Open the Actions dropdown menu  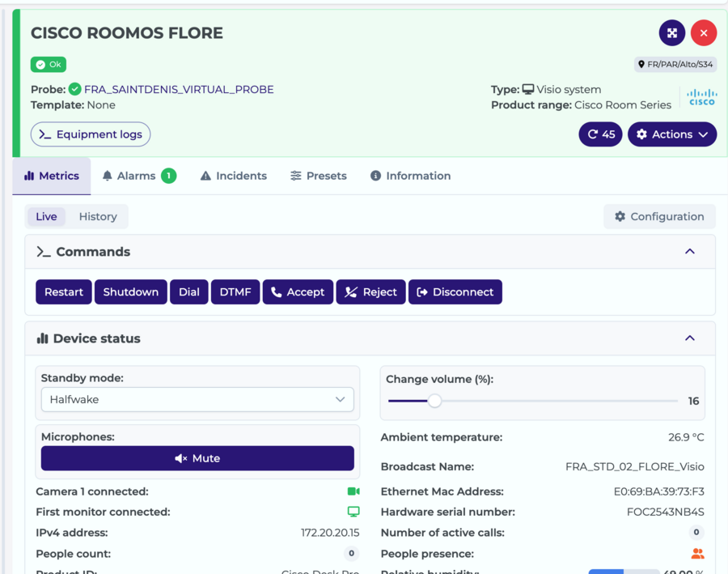coord(672,134)
